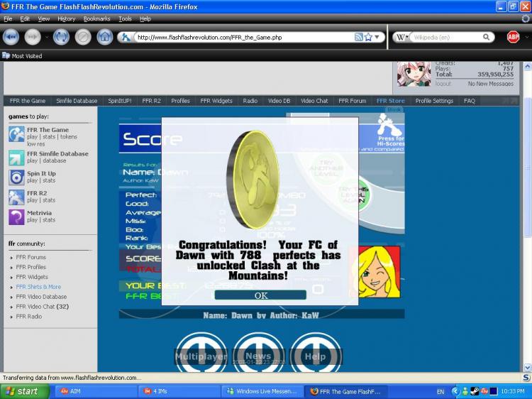This screenshot has width=532, height=399.
Task: Click the FFR The Game sidebar icon
Action: tap(16, 134)
